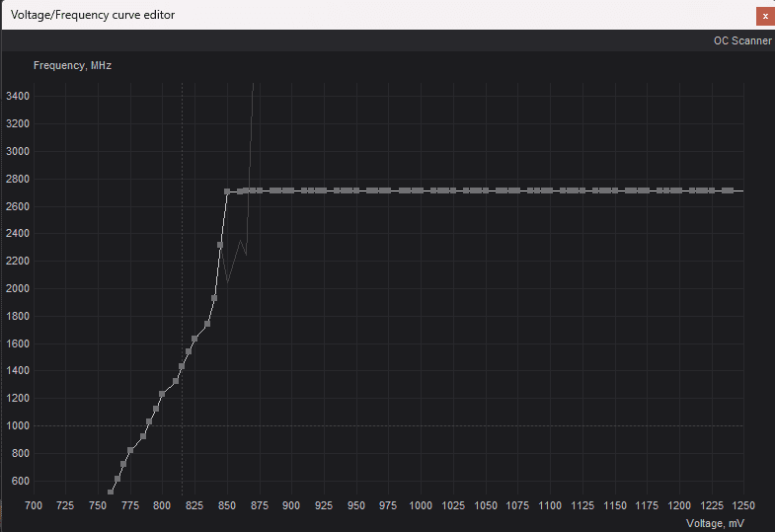775x532 pixels.
Task: Click the 600 frequency axis value
Action: coord(21,481)
